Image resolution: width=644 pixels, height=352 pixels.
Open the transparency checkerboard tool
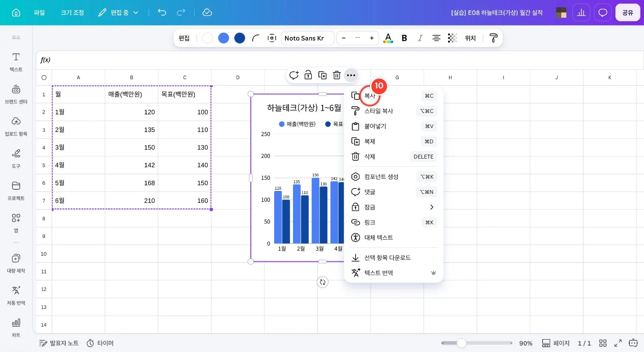click(x=452, y=38)
